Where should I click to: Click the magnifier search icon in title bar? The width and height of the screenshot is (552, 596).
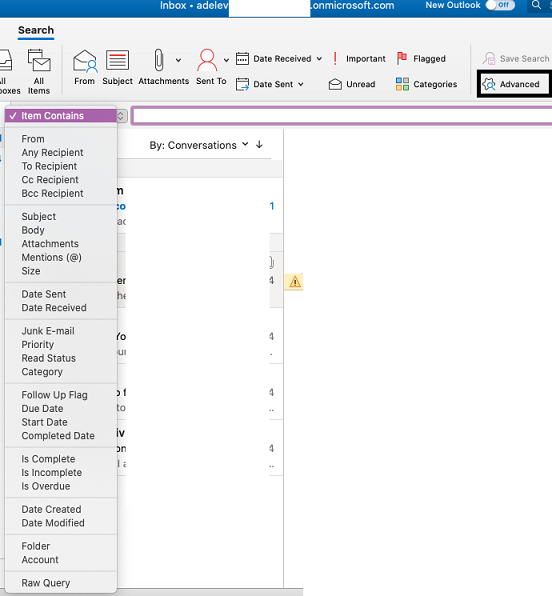coord(536,5)
